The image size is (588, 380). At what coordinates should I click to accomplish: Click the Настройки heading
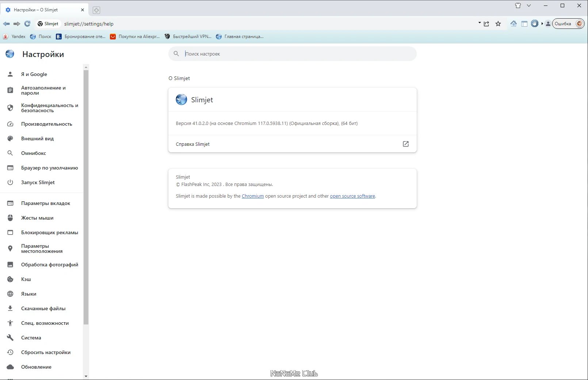(x=43, y=54)
